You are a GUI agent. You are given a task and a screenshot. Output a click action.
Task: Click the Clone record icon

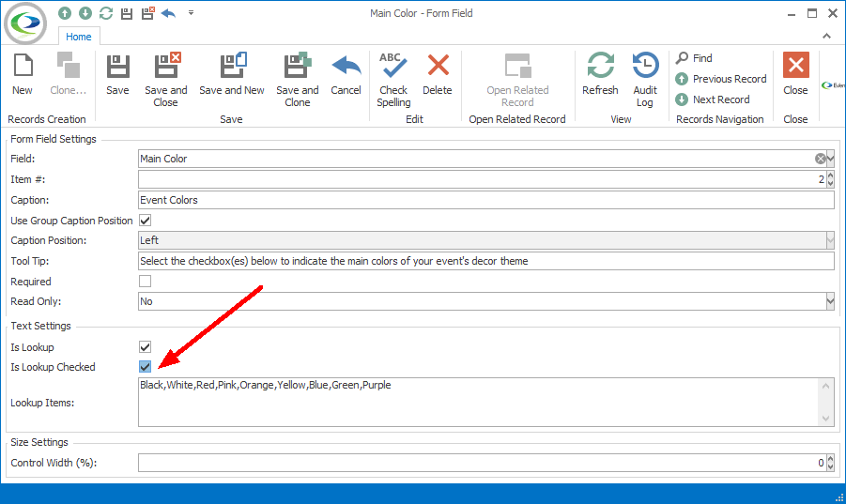click(69, 66)
